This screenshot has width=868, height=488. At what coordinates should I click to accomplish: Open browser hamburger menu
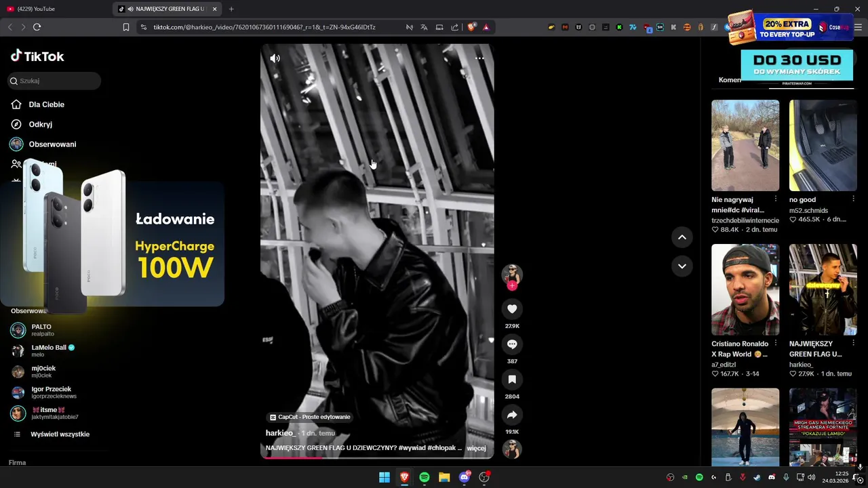click(x=858, y=27)
